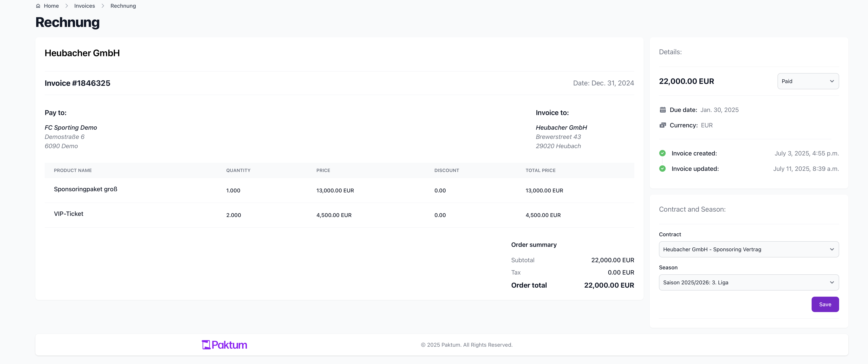Click the July 11, 2025, 8:39 a.m. timestamp
This screenshot has width=868, height=364.
pyautogui.click(x=806, y=169)
